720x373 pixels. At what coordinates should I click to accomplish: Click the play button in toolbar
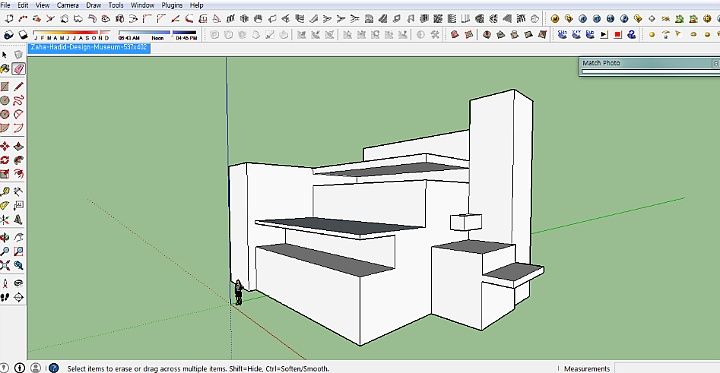pos(604,34)
